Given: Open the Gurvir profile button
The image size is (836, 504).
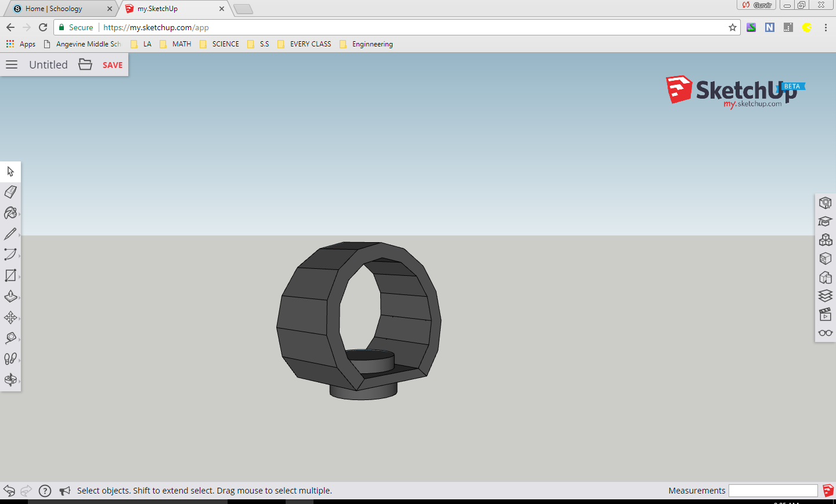Looking at the screenshot, I should 756,5.
